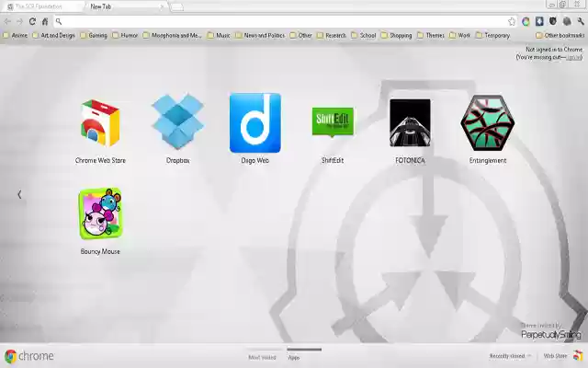
Task: Open the Art and Design bookmarks folder
Action: coord(53,35)
